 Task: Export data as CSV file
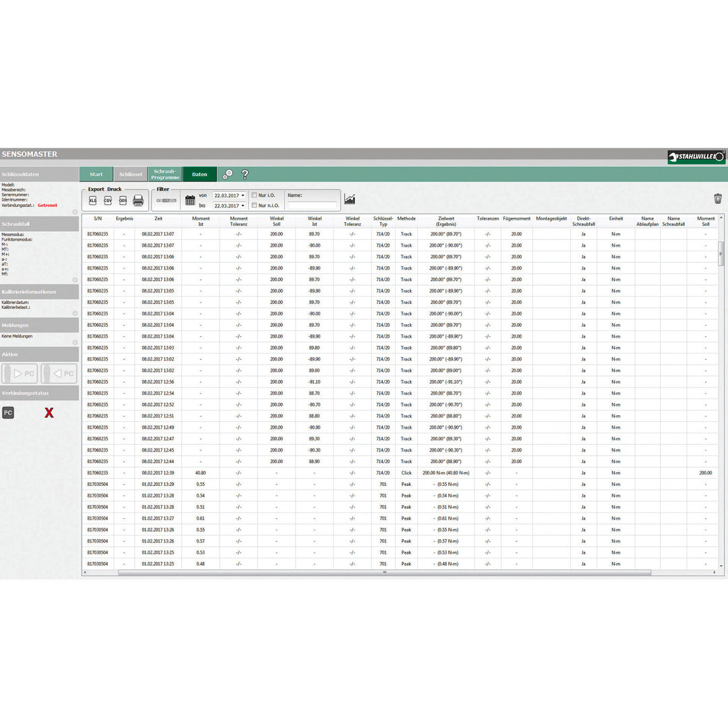[x=108, y=201]
